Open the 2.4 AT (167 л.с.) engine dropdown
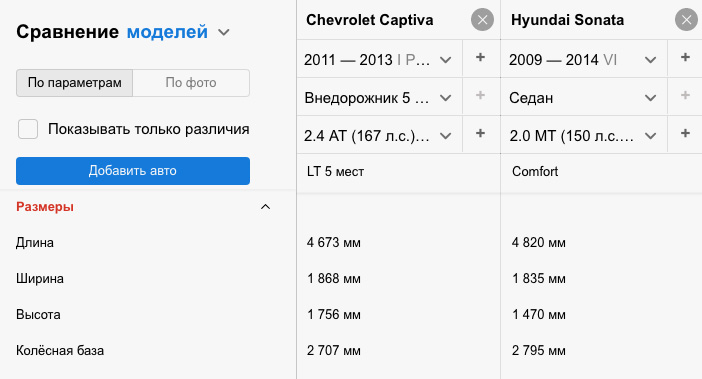The image size is (702, 379). (380, 136)
